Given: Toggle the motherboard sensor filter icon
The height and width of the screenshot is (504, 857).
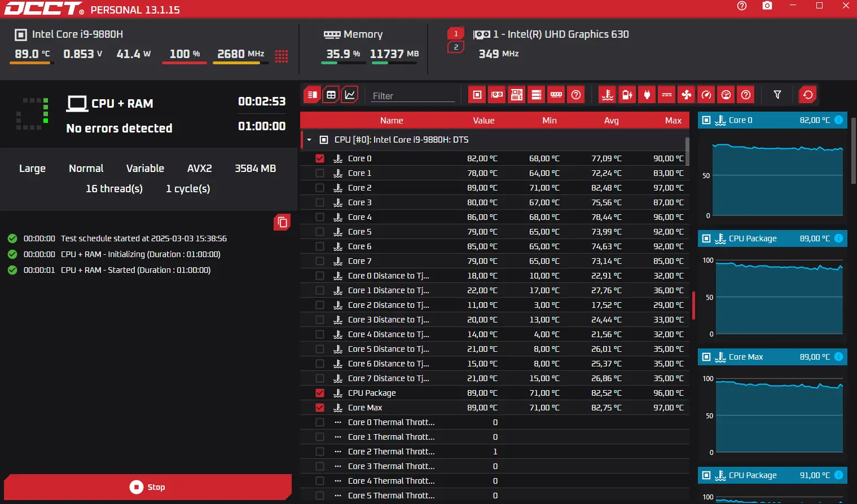Looking at the screenshot, I should (x=517, y=95).
